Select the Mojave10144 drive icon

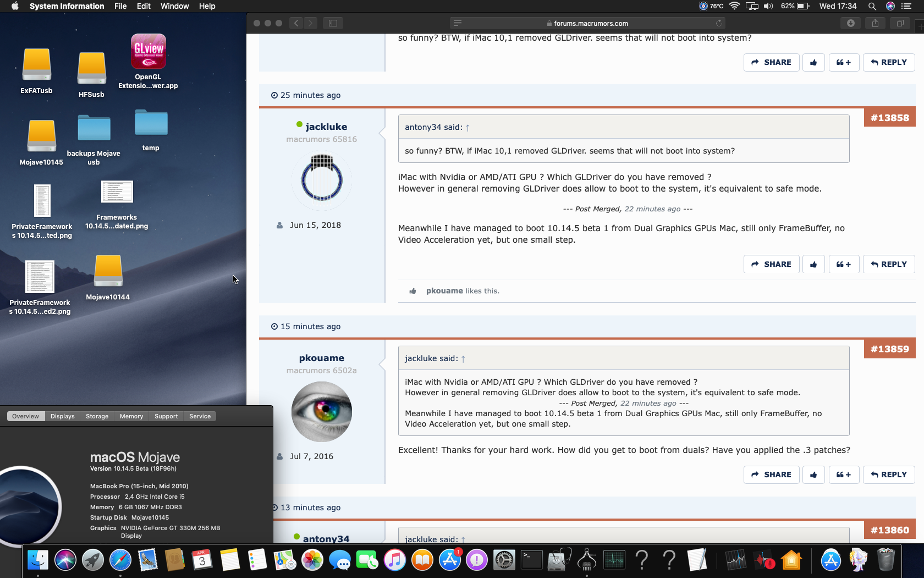click(x=108, y=271)
